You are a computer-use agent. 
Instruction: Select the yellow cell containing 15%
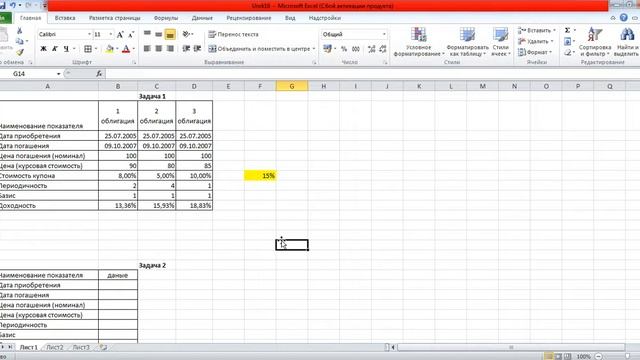coord(260,176)
